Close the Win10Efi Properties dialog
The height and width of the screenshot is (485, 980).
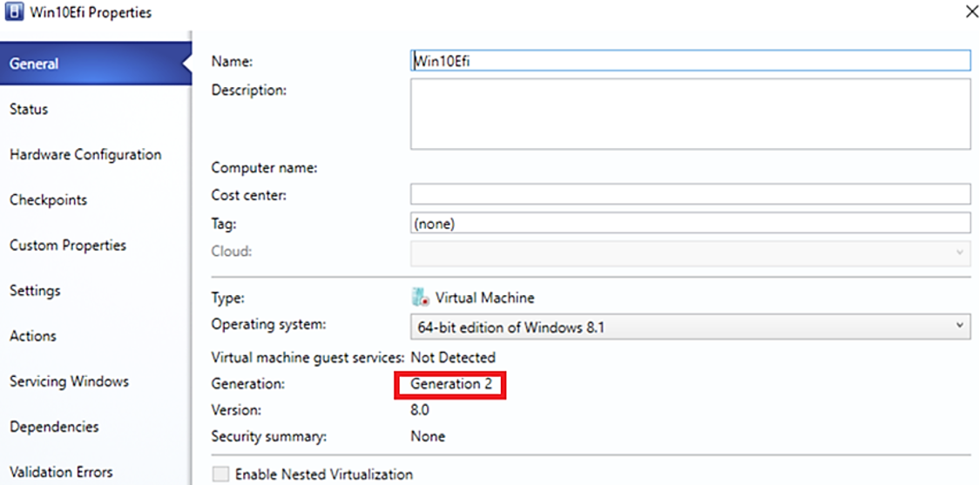point(972,12)
